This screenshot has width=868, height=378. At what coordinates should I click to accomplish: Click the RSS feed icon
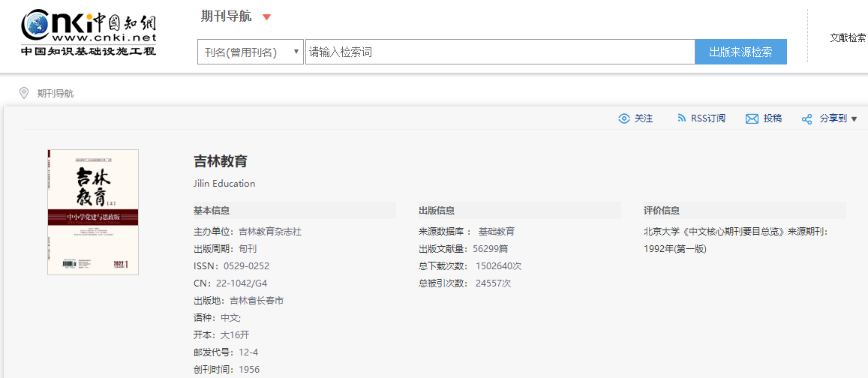tap(682, 118)
